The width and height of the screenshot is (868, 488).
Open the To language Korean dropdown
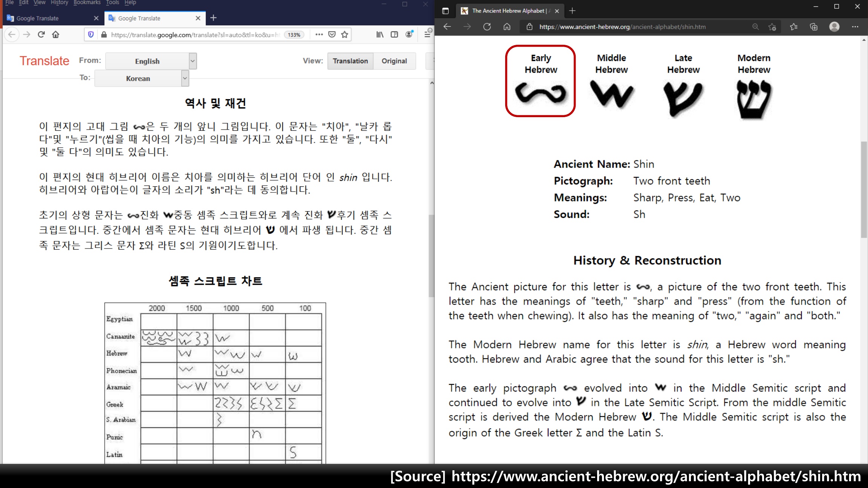(142, 78)
